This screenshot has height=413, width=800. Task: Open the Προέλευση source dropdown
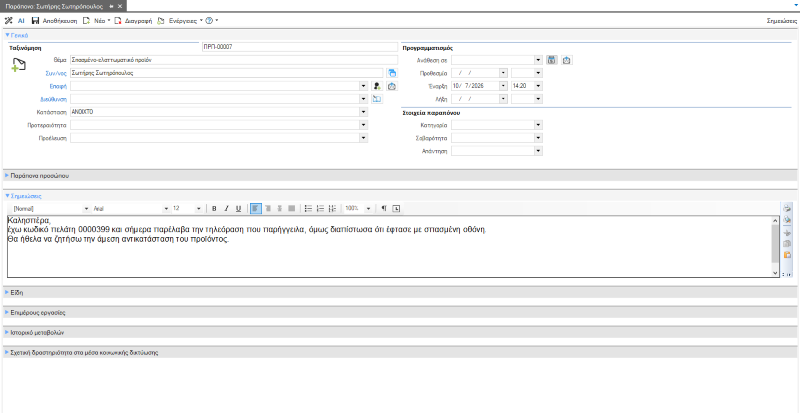click(363, 138)
